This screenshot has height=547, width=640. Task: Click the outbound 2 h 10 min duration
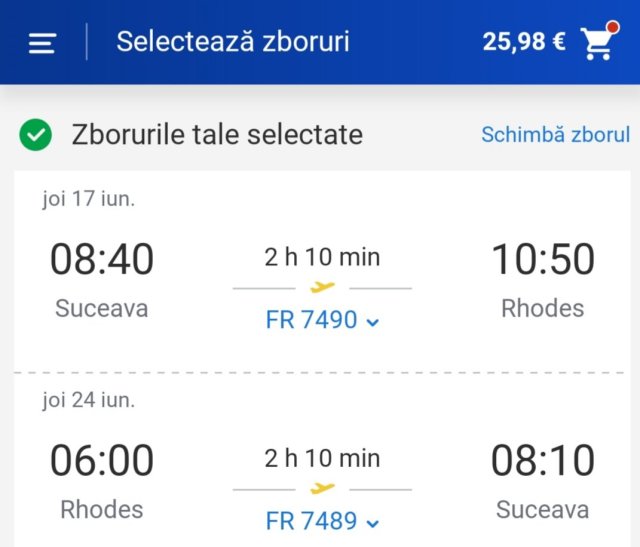tap(322, 257)
